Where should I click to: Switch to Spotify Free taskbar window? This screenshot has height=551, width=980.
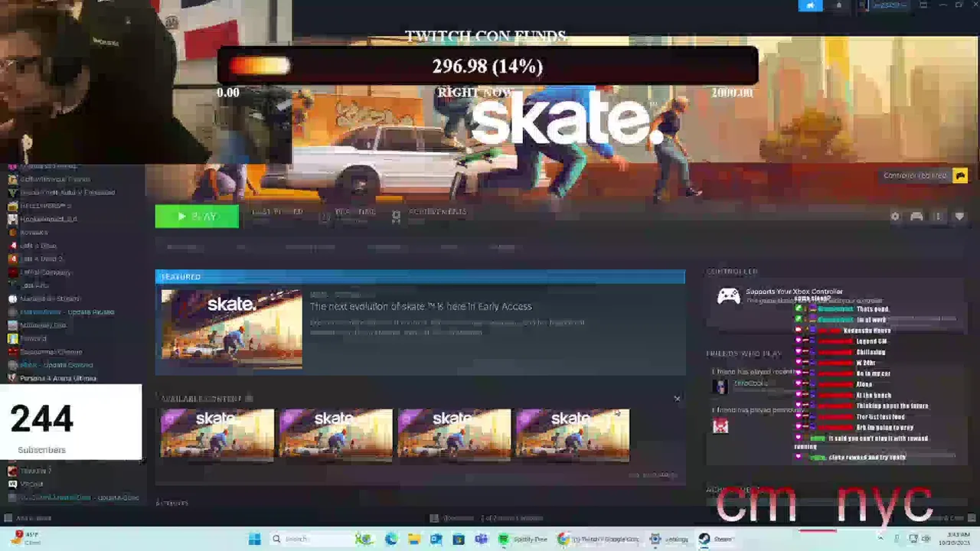click(523, 539)
